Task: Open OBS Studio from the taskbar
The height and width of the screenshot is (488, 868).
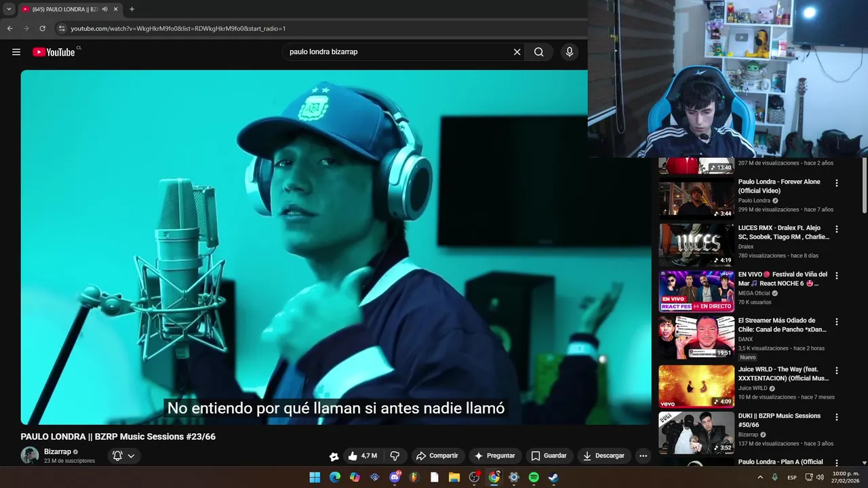Action: (x=474, y=477)
